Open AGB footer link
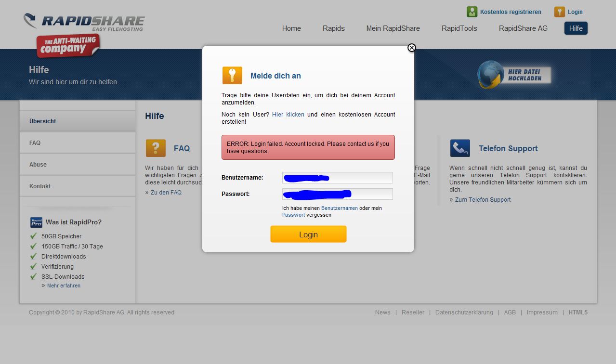Screen dimensions: 616x364 510,312
